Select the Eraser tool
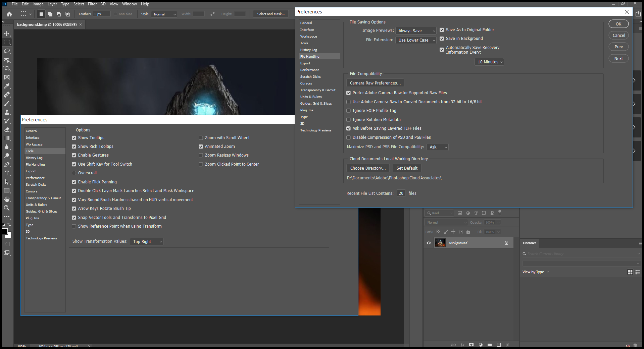This screenshot has width=644, height=349. (7, 129)
